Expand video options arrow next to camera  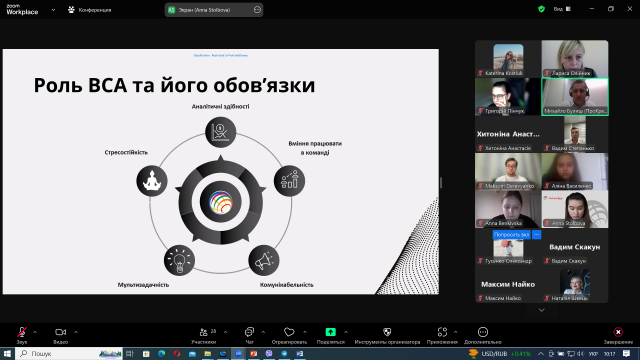pyautogui.click(x=76, y=332)
